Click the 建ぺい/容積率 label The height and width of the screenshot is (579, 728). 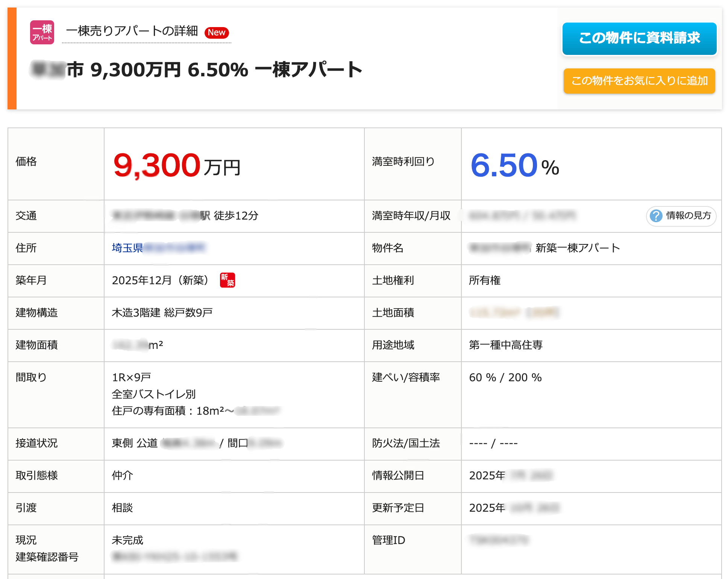(x=406, y=377)
